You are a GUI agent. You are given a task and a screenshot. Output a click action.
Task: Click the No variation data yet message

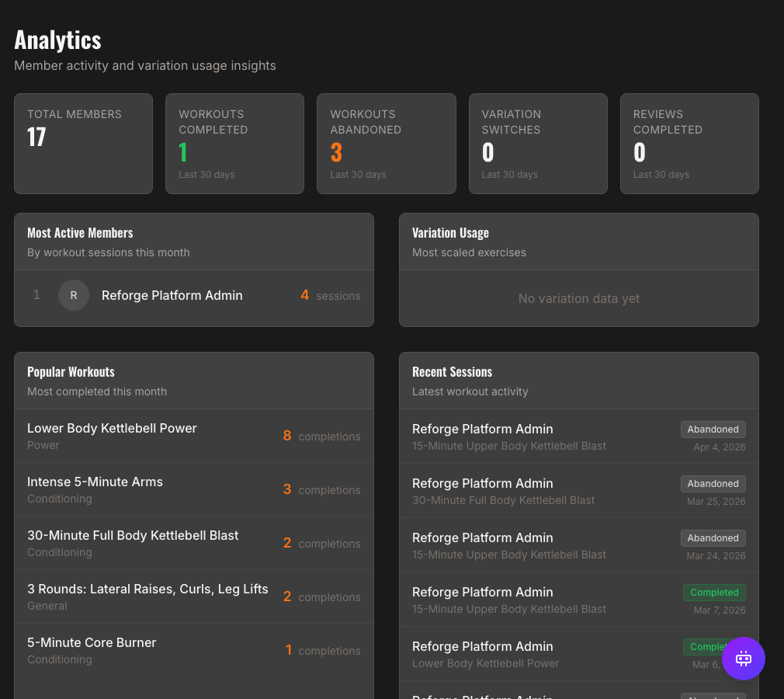coord(579,298)
